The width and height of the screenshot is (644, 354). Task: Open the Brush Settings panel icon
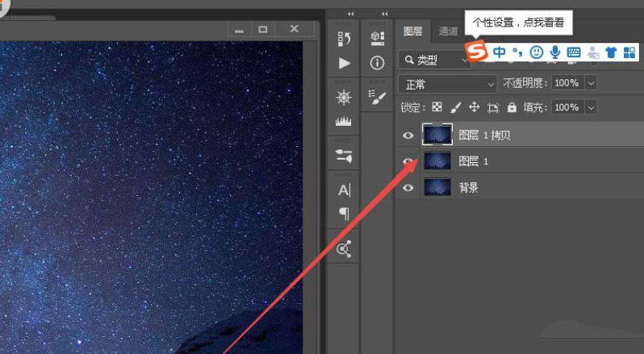click(377, 97)
